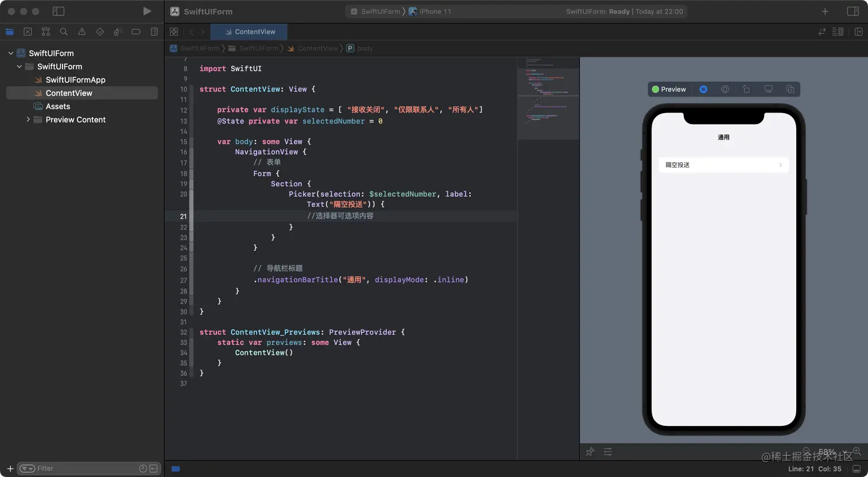
Task: Click the Rotate preview device icon
Action: [x=746, y=89]
